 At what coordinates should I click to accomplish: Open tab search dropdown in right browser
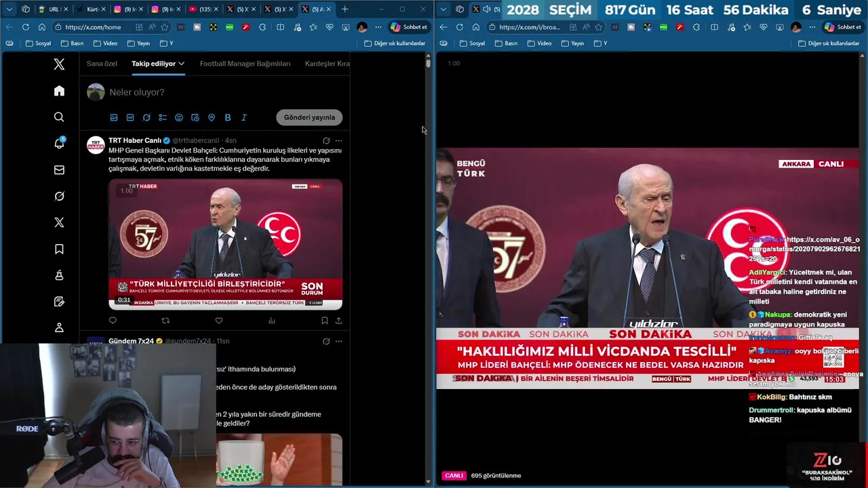tap(443, 9)
